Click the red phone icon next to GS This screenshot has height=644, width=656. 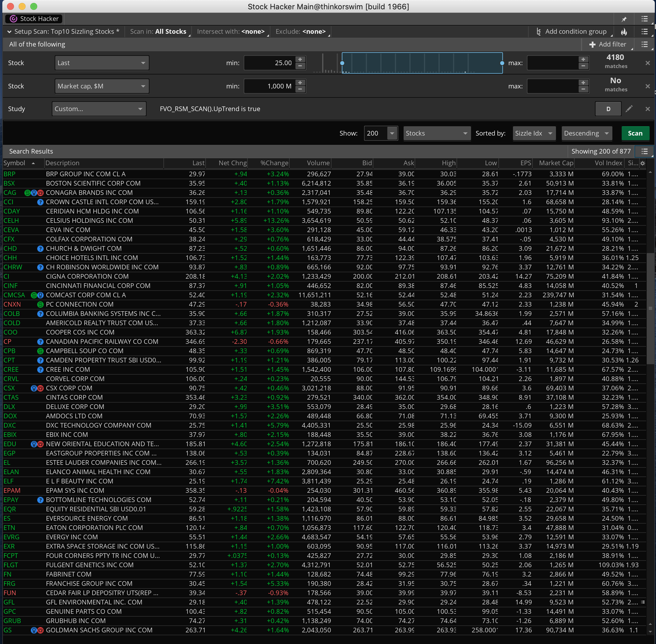[x=41, y=630]
